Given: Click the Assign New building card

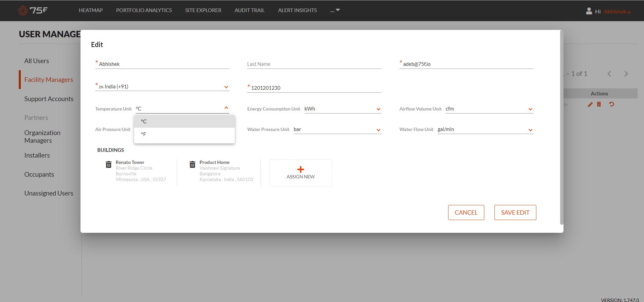Looking at the screenshot, I should (x=301, y=173).
